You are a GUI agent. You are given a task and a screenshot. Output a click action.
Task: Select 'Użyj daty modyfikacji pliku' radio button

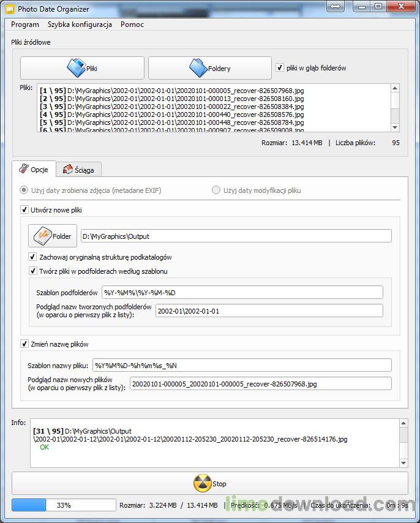(216, 190)
